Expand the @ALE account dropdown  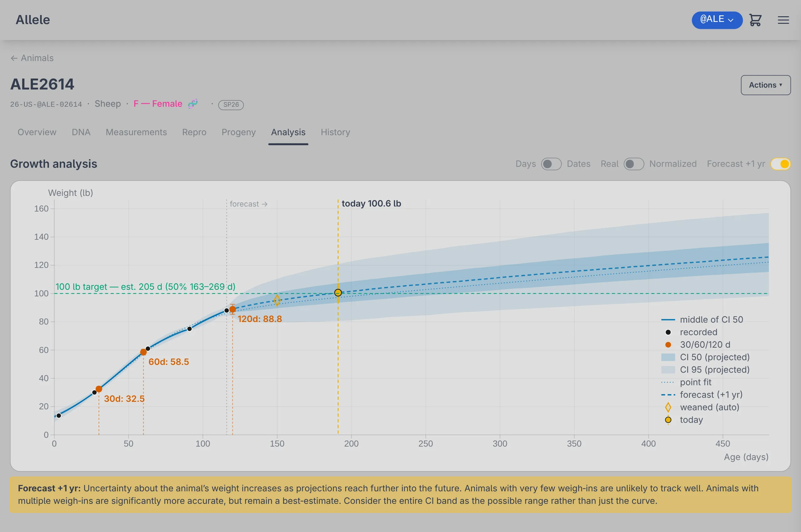tap(717, 20)
